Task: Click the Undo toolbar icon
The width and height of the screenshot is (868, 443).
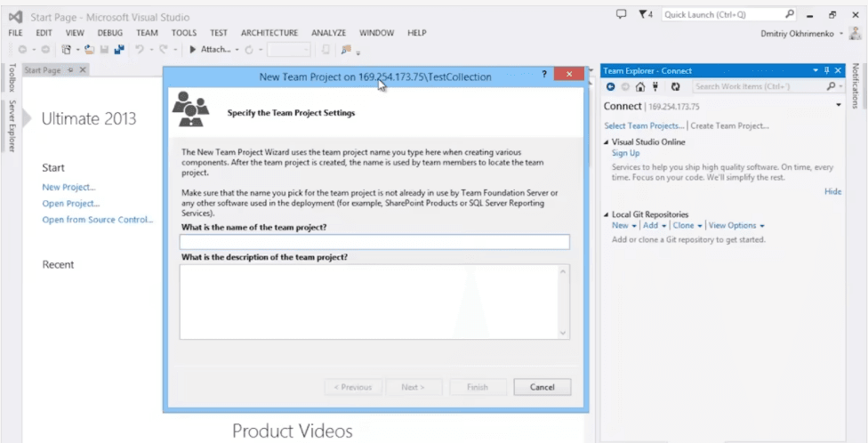Action: pos(140,50)
